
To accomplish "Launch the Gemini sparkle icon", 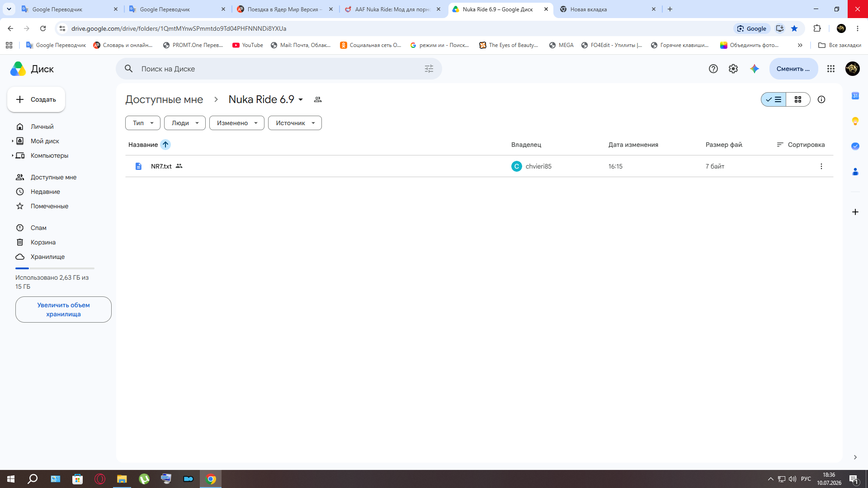I will click(754, 69).
